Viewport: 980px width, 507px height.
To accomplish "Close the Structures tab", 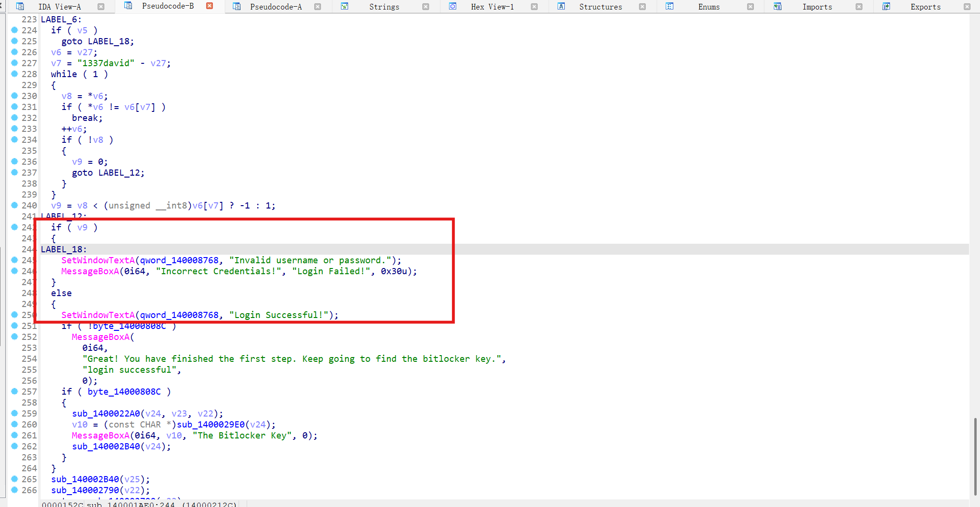I will coord(642,7).
